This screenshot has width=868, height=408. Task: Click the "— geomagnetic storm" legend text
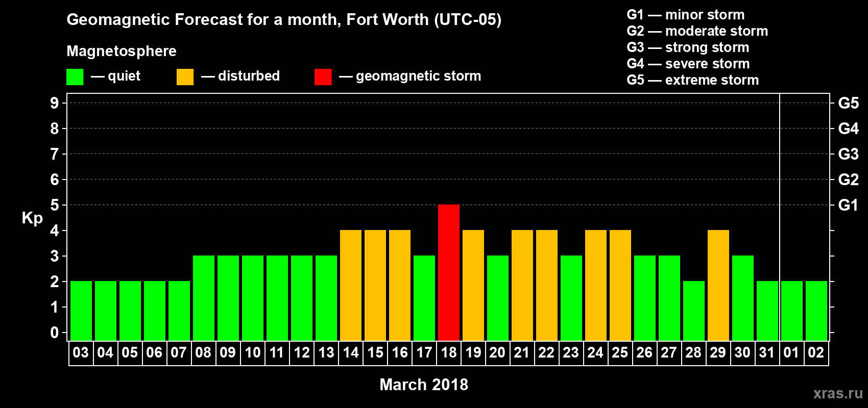tap(410, 76)
